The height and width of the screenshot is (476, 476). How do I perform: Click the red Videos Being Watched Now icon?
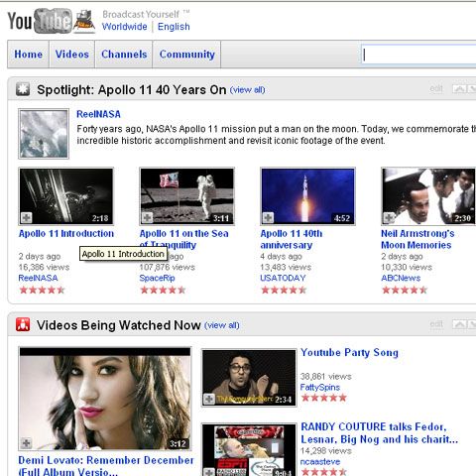(x=23, y=324)
